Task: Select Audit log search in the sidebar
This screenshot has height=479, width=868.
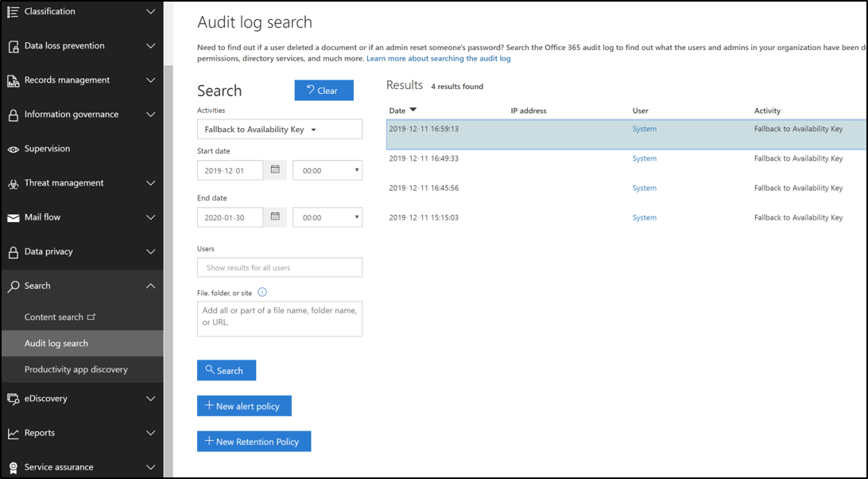Action: (83, 343)
